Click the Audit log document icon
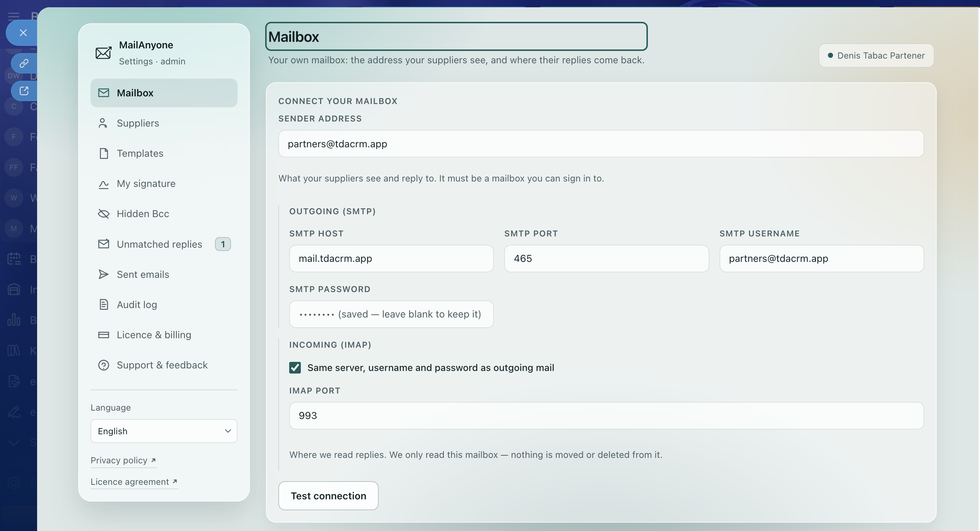Screen dimensions: 980x531 (x=103, y=304)
